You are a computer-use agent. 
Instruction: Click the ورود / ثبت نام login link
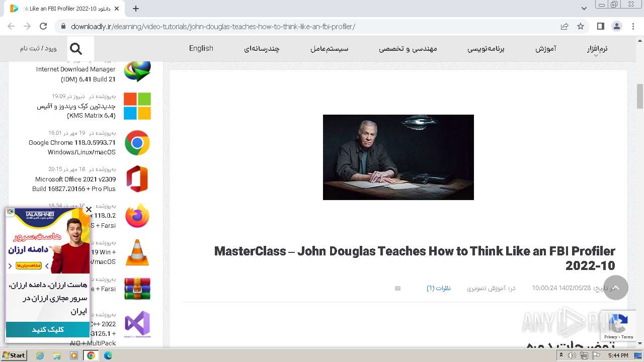38,48
